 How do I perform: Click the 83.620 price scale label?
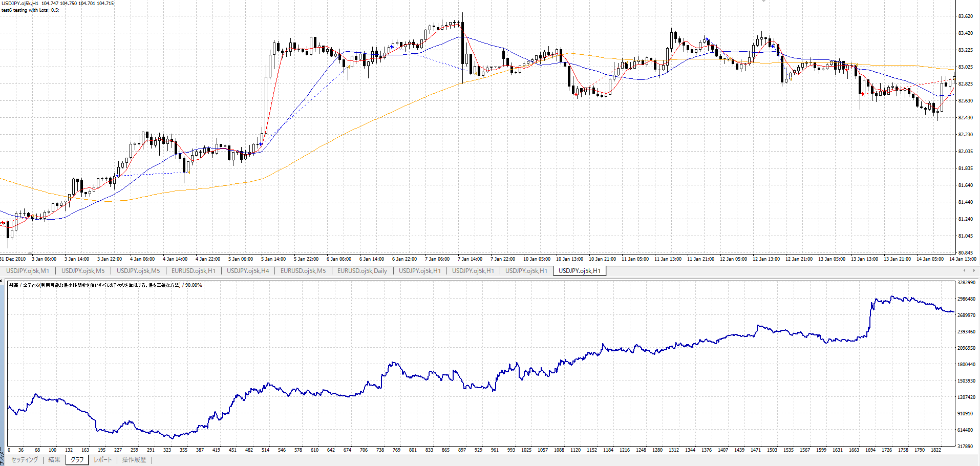click(965, 16)
